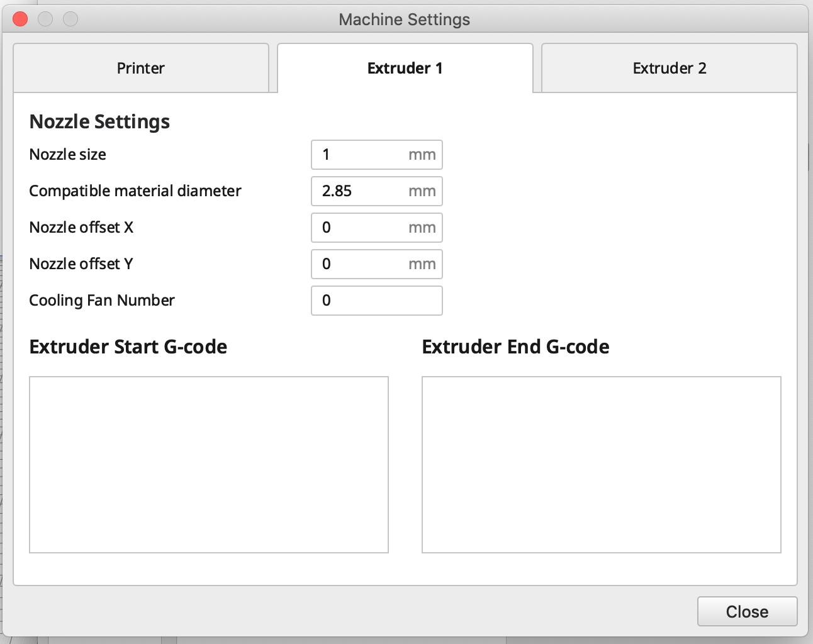Click the Cooling Fan Number label
The height and width of the screenshot is (644, 813).
coord(102,301)
